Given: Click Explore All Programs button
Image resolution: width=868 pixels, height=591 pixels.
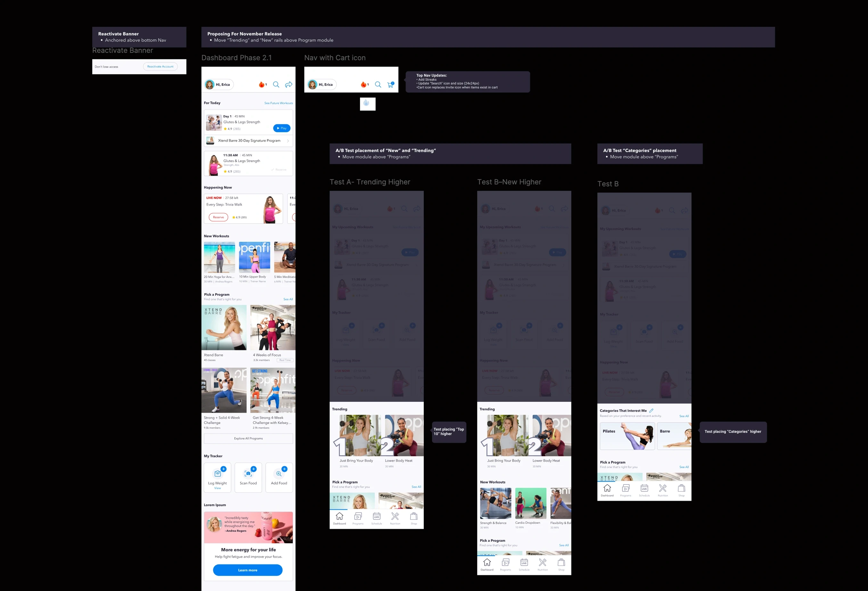Looking at the screenshot, I should [248, 438].
